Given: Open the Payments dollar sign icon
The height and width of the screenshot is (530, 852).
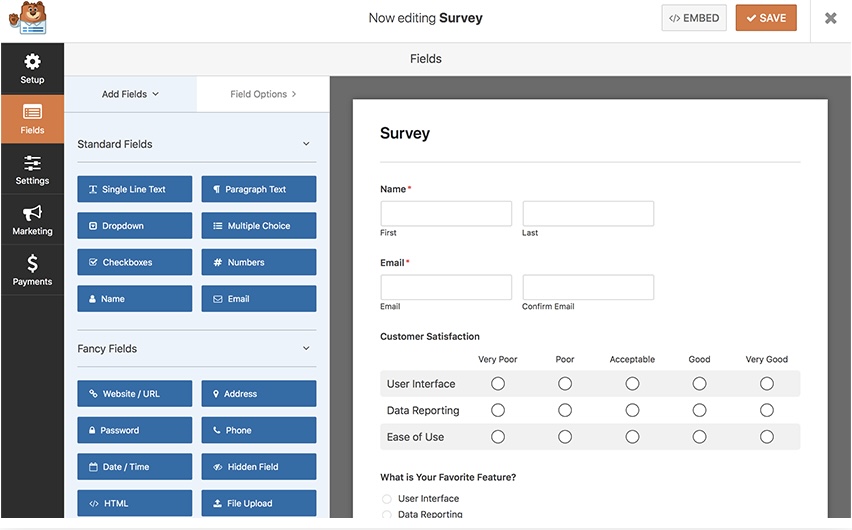Looking at the screenshot, I should 32,264.
